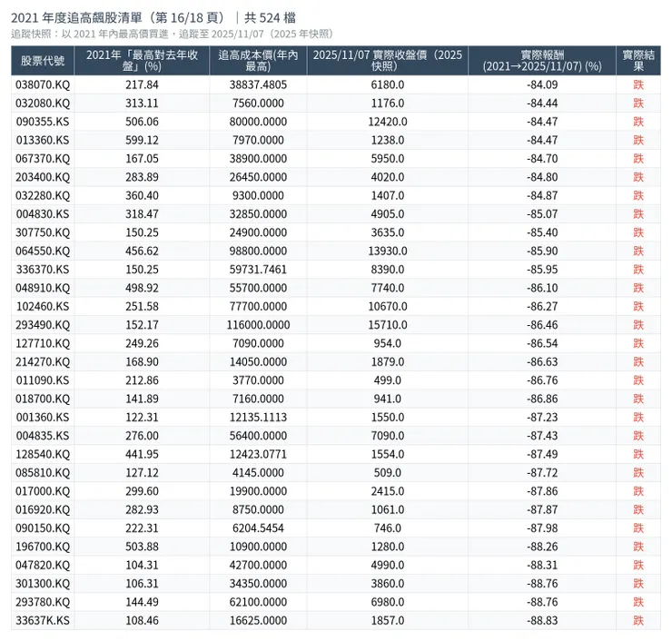Select stock code 293780.KQ

(x=43, y=602)
